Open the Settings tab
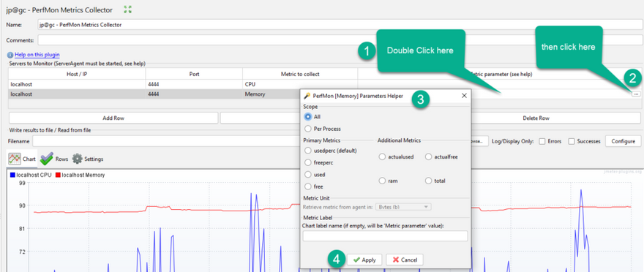 point(88,159)
